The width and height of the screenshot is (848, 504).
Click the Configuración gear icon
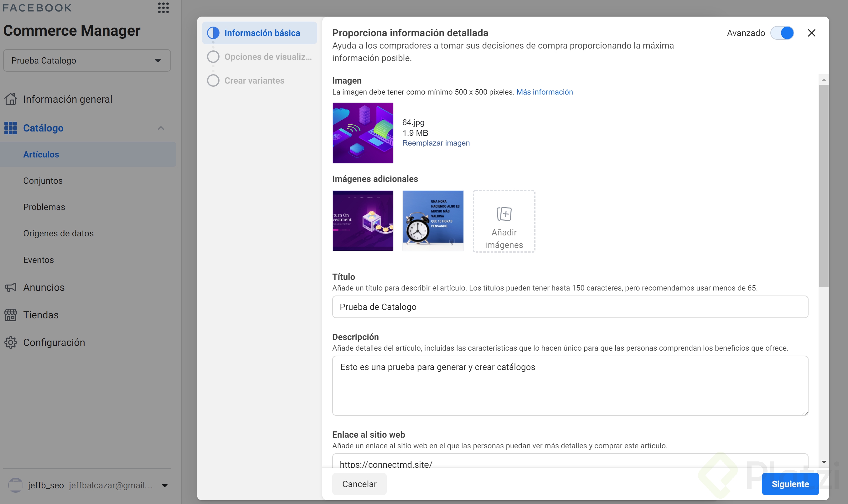point(11,342)
